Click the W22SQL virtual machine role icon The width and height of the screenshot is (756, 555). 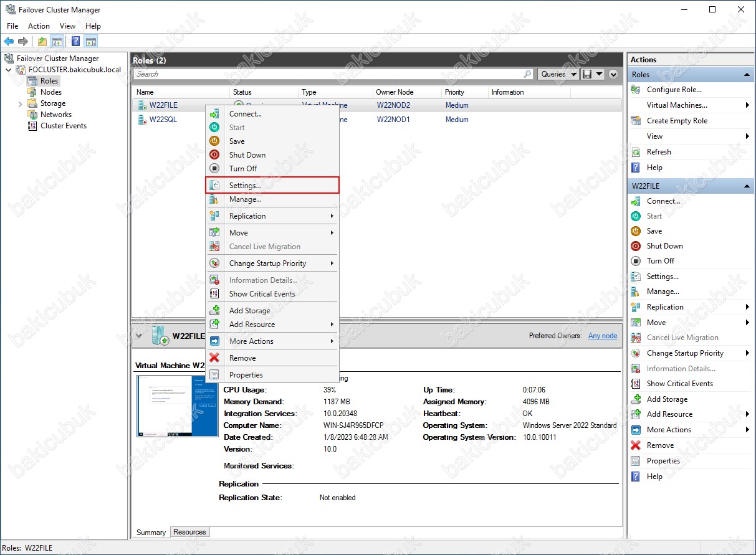[142, 119]
